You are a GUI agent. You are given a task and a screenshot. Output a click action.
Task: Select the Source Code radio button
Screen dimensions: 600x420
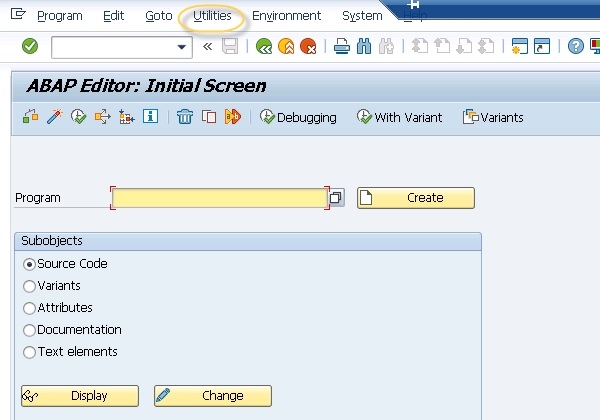click(29, 264)
